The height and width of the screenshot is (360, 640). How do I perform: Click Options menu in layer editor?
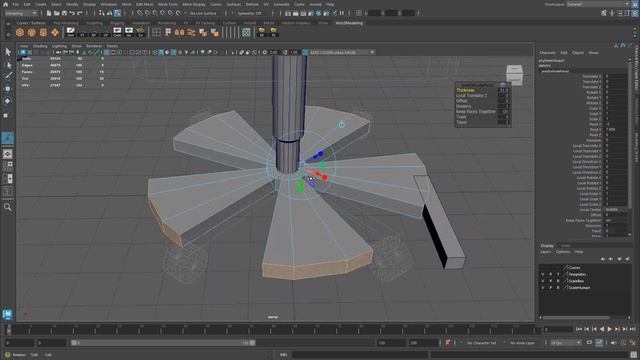(562, 252)
